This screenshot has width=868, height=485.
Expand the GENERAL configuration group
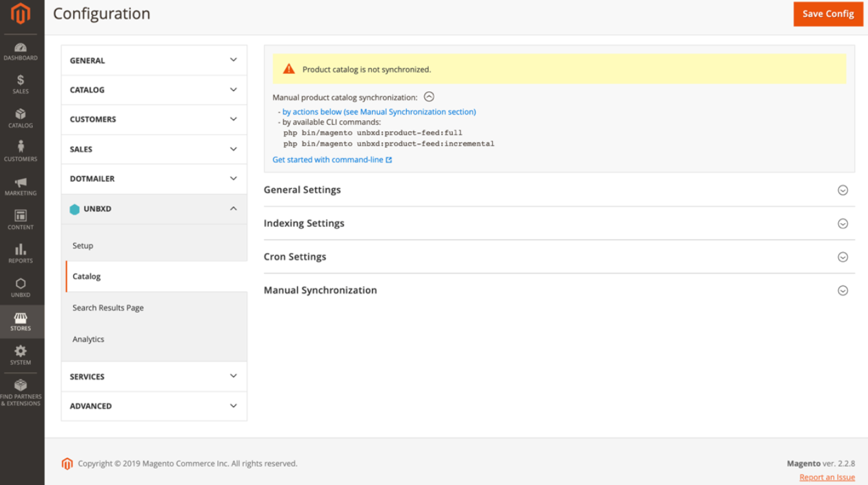[154, 60]
